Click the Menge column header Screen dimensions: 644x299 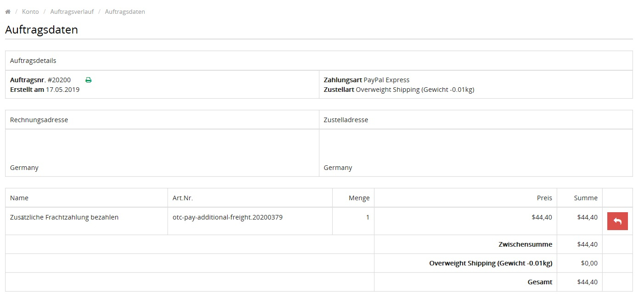[359, 198]
